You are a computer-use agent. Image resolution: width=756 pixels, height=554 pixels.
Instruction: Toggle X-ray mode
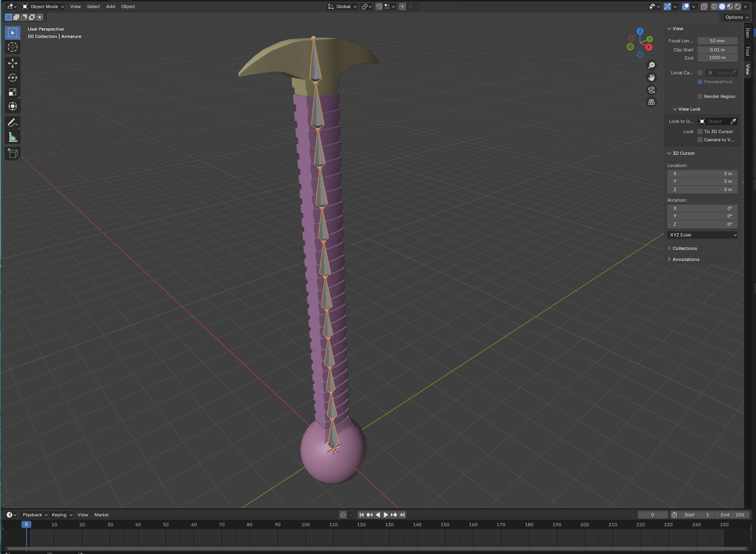[x=704, y=7]
